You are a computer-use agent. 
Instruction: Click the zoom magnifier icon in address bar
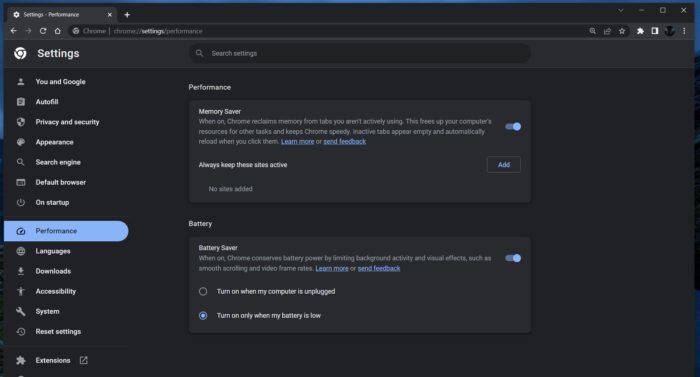click(592, 31)
